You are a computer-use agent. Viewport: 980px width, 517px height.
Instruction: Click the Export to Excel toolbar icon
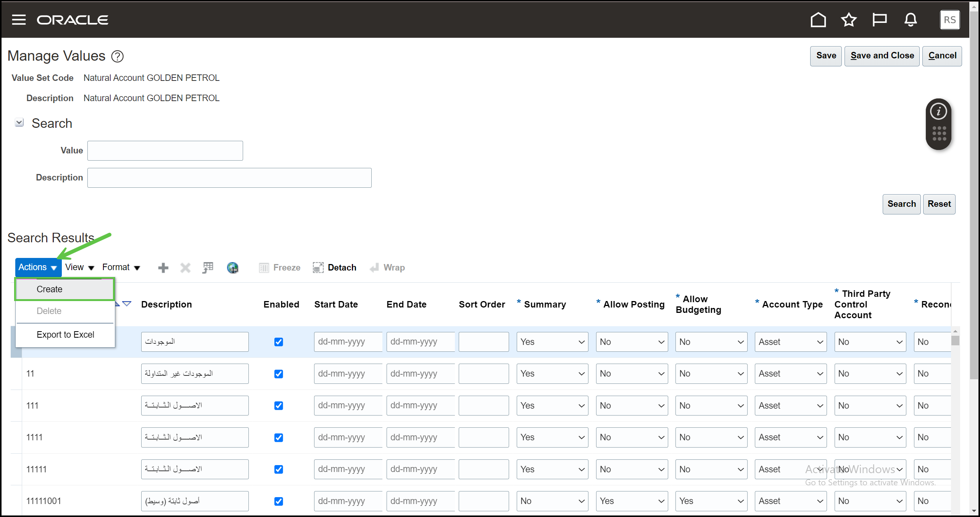(208, 267)
